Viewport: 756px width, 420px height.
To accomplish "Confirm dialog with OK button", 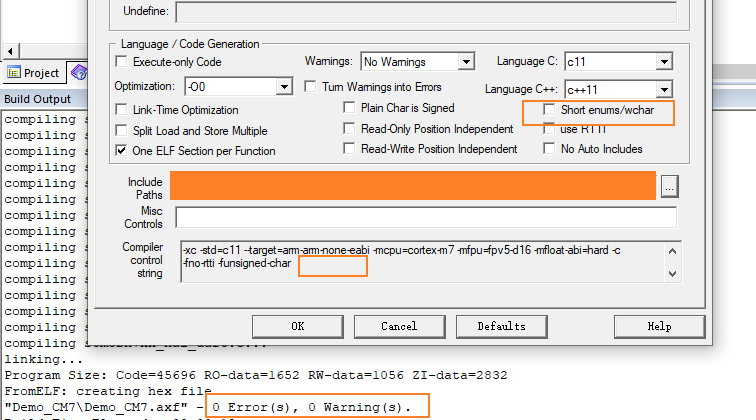I will coord(297,326).
